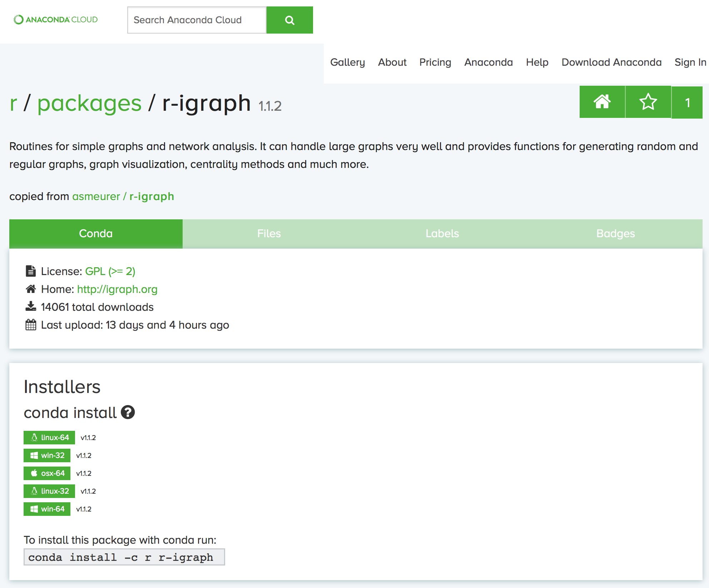Click the 1.1.2 version beside the title
The image size is (709, 588).
(x=270, y=106)
